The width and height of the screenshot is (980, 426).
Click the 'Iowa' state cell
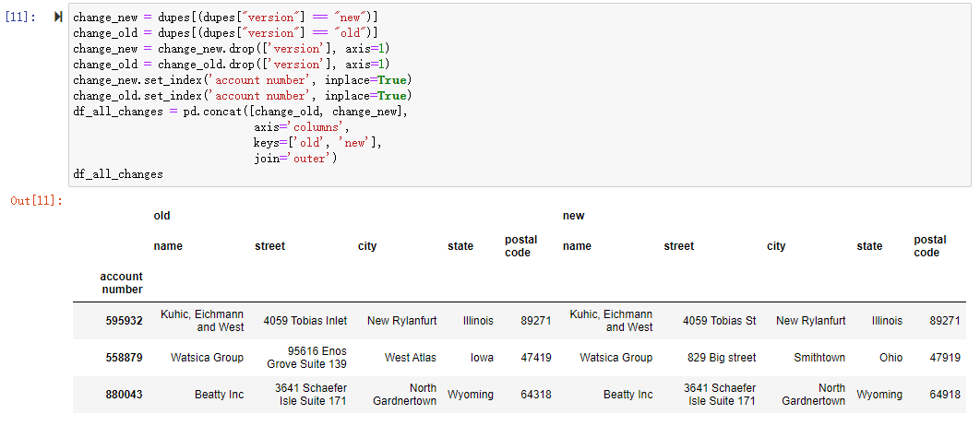click(x=481, y=358)
